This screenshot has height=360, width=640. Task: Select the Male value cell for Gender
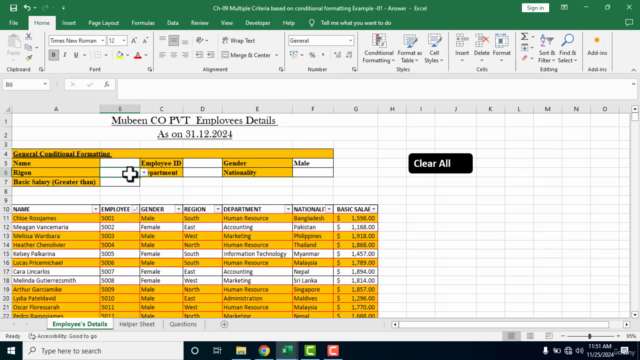(x=313, y=163)
